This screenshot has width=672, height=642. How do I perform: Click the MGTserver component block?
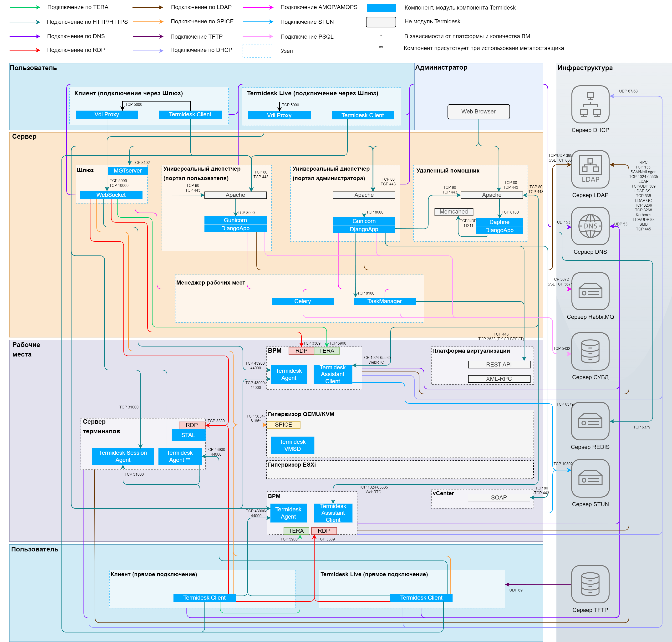(128, 170)
